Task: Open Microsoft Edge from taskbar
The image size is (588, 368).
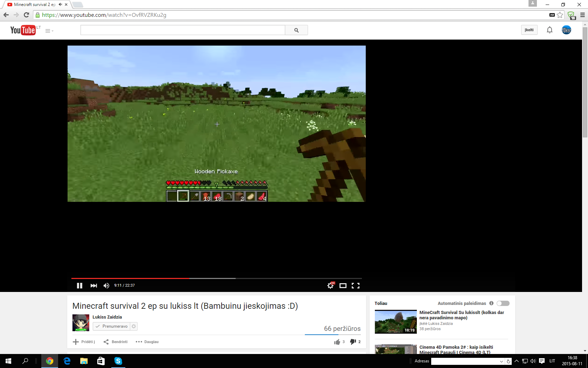Action: pyautogui.click(x=67, y=361)
